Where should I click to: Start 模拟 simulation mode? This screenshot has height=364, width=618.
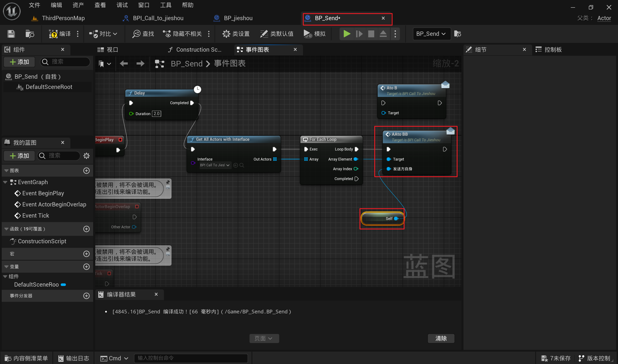(x=315, y=34)
